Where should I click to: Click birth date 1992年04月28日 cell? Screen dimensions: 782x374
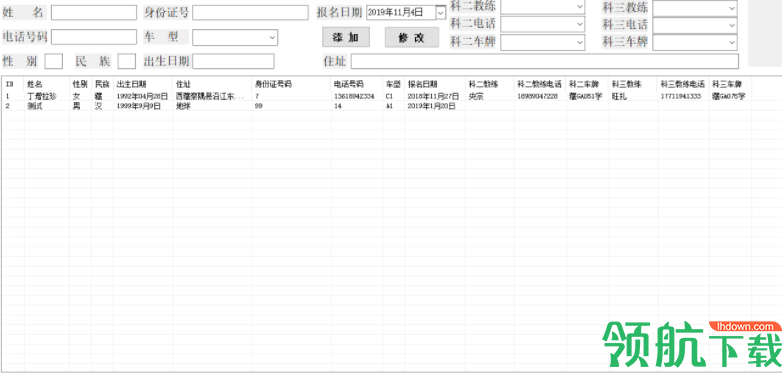(142, 96)
